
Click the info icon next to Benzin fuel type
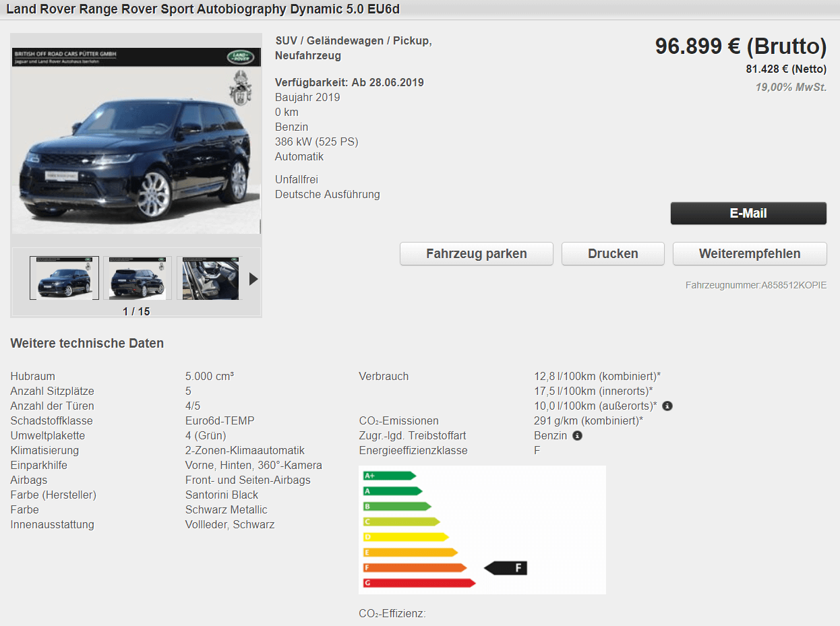click(577, 436)
